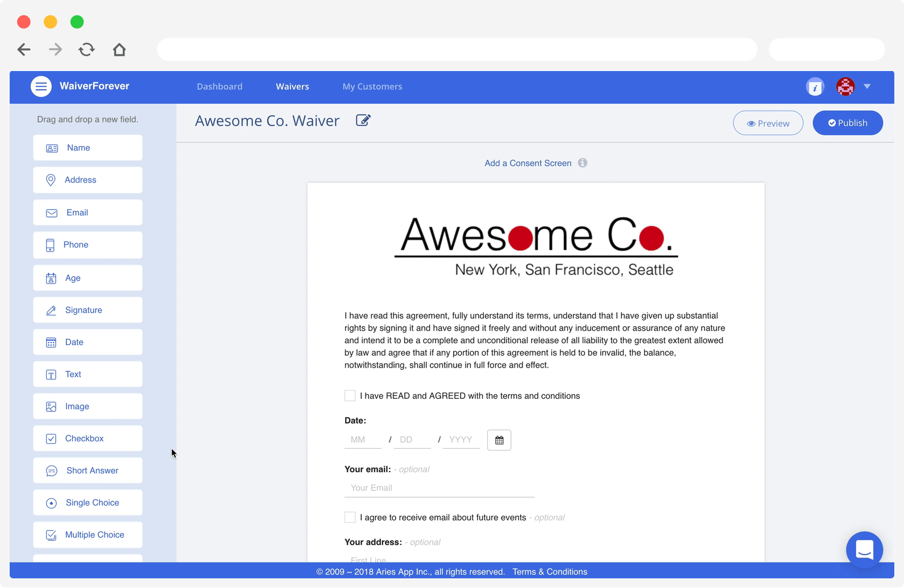Click the Date field calendar icon in sidebar

coord(51,343)
